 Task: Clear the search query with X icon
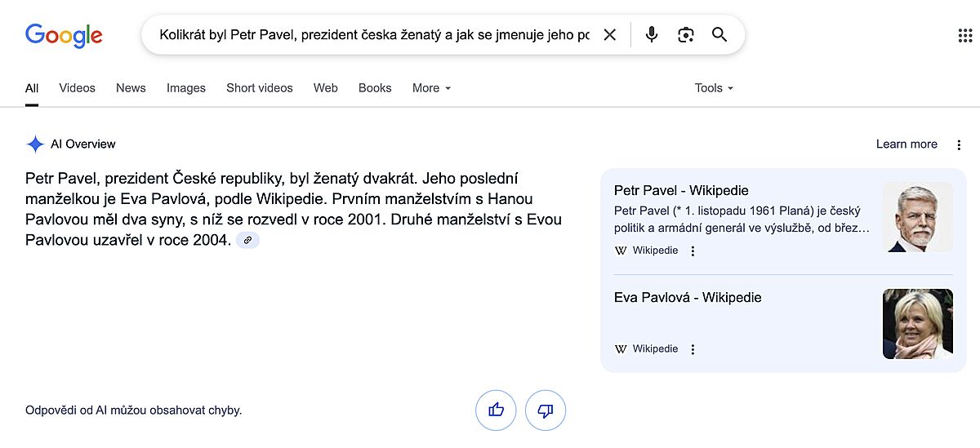point(609,35)
